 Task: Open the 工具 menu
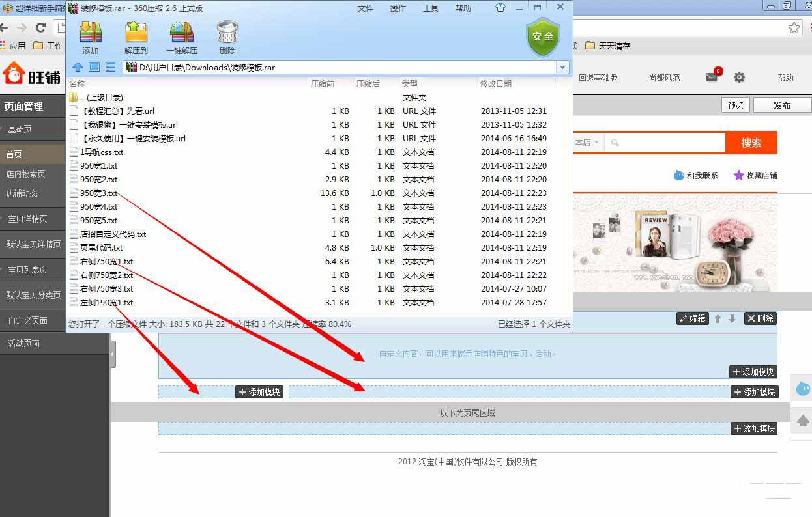(x=431, y=8)
